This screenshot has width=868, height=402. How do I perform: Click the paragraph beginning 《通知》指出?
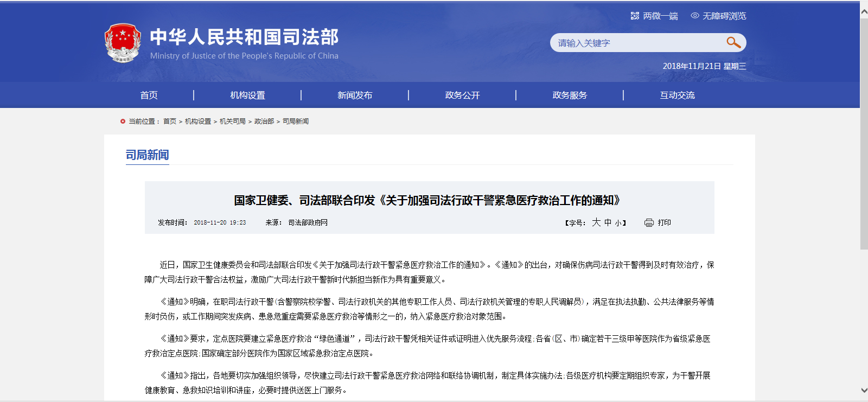point(427,383)
